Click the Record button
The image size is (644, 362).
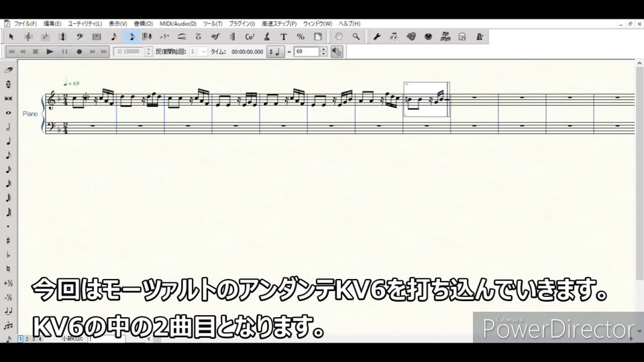click(x=79, y=52)
